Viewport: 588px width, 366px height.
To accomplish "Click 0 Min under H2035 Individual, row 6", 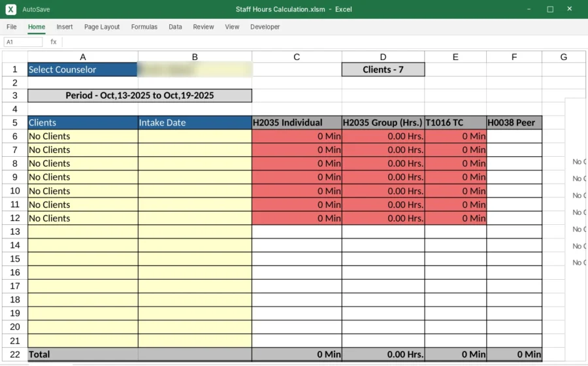I will click(x=297, y=136).
